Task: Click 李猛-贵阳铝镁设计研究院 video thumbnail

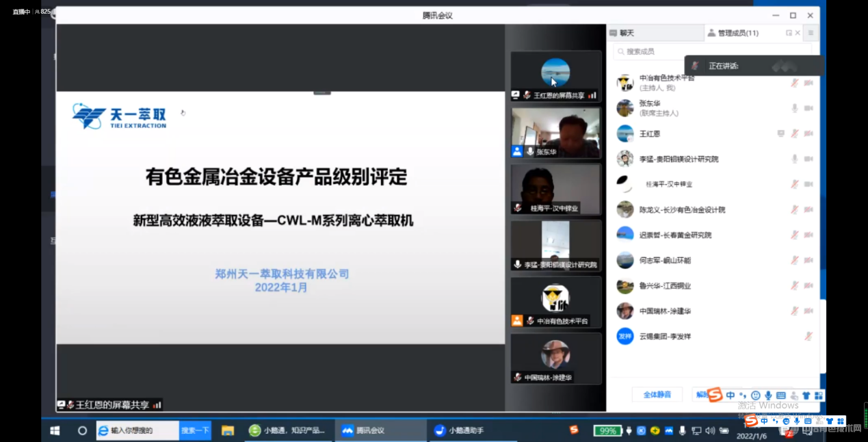Action: (x=555, y=246)
